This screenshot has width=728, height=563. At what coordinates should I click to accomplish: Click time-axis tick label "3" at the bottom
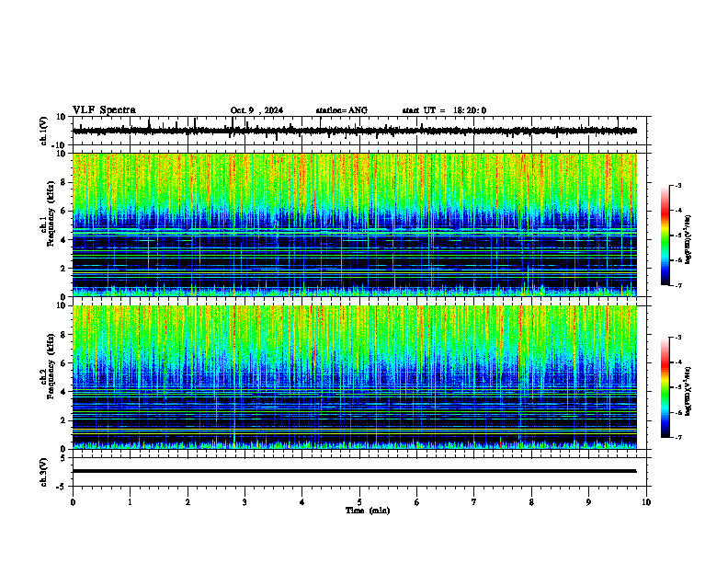pyautogui.click(x=245, y=502)
